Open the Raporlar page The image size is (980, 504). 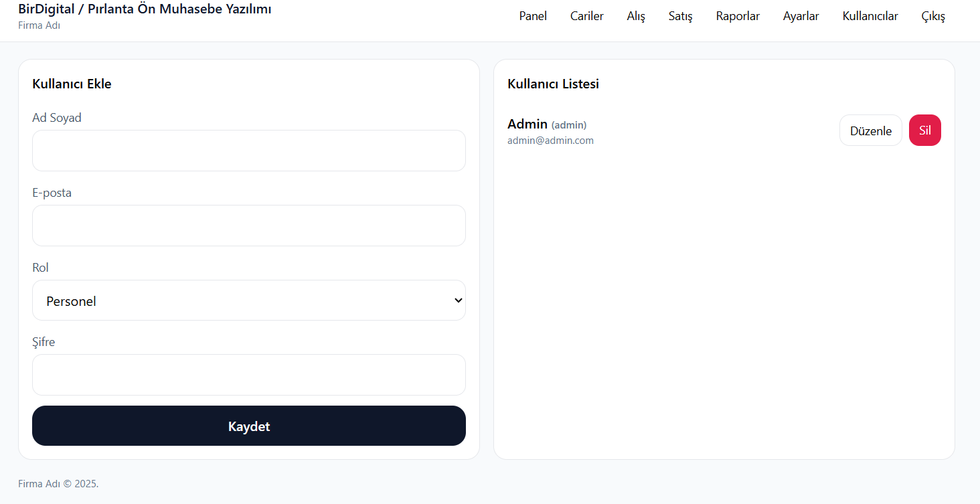(738, 16)
